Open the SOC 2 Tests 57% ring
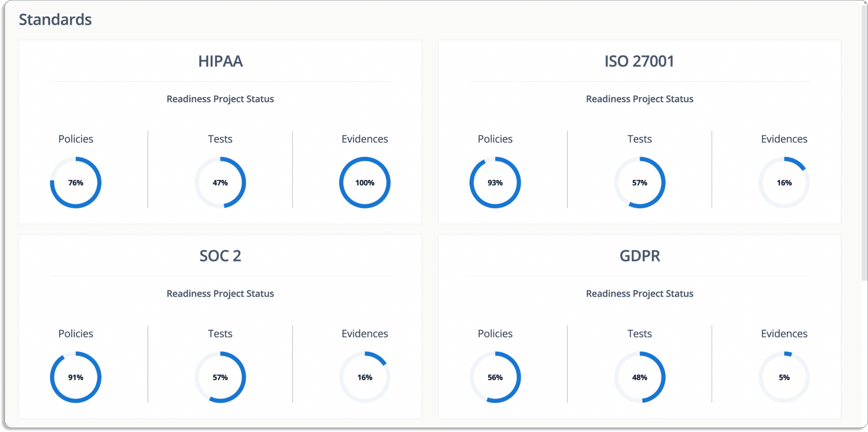Image resolution: width=868 pixels, height=432 pixels. pos(220,377)
